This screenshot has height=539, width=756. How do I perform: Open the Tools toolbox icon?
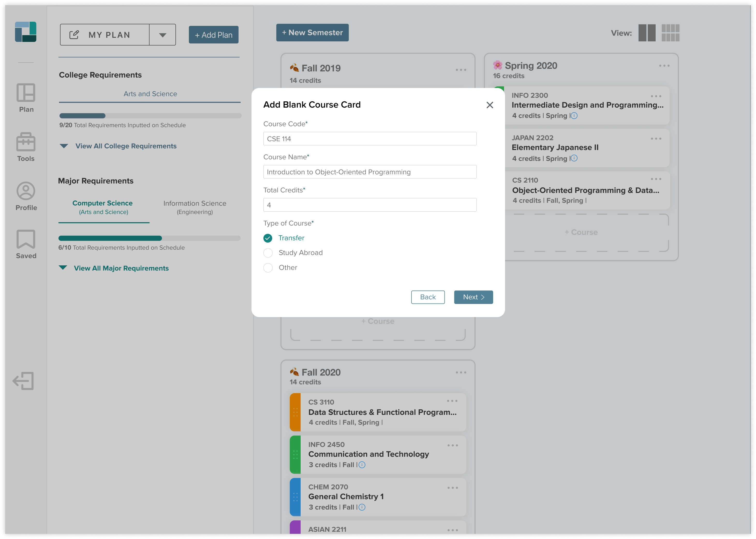click(x=26, y=142)
